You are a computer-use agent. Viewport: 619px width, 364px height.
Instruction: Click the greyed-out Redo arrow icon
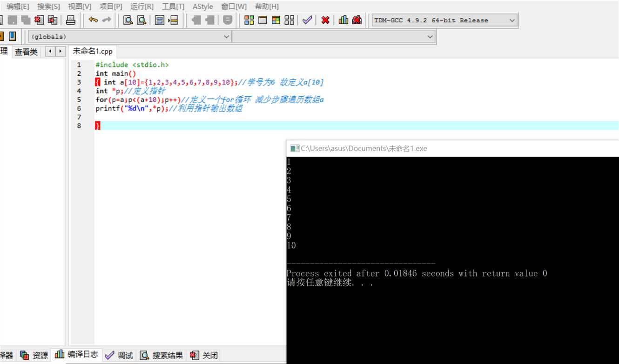pos(107,20)
